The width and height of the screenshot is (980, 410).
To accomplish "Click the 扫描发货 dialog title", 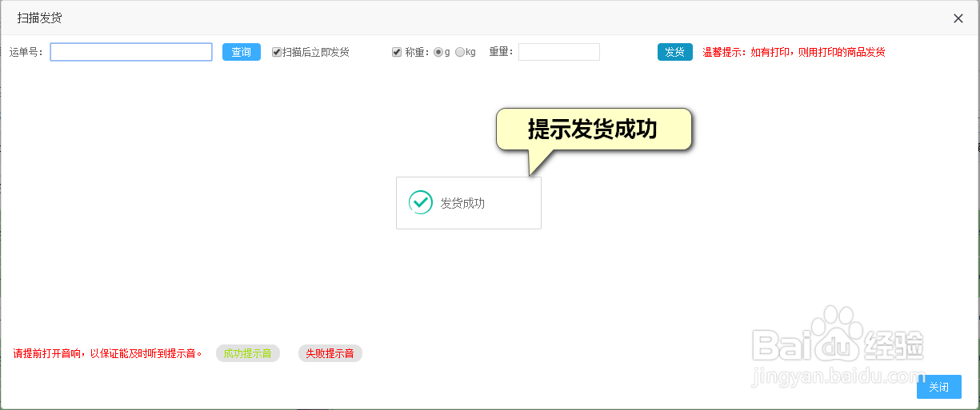I will click(40, 18).
